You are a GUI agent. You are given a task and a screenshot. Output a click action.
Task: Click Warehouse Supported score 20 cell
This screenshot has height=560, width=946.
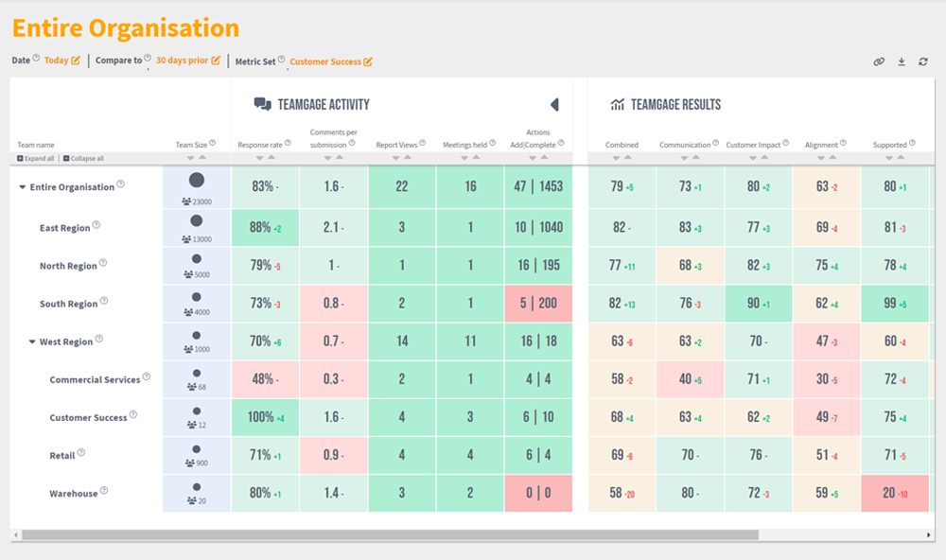click(x=895, y=493)
